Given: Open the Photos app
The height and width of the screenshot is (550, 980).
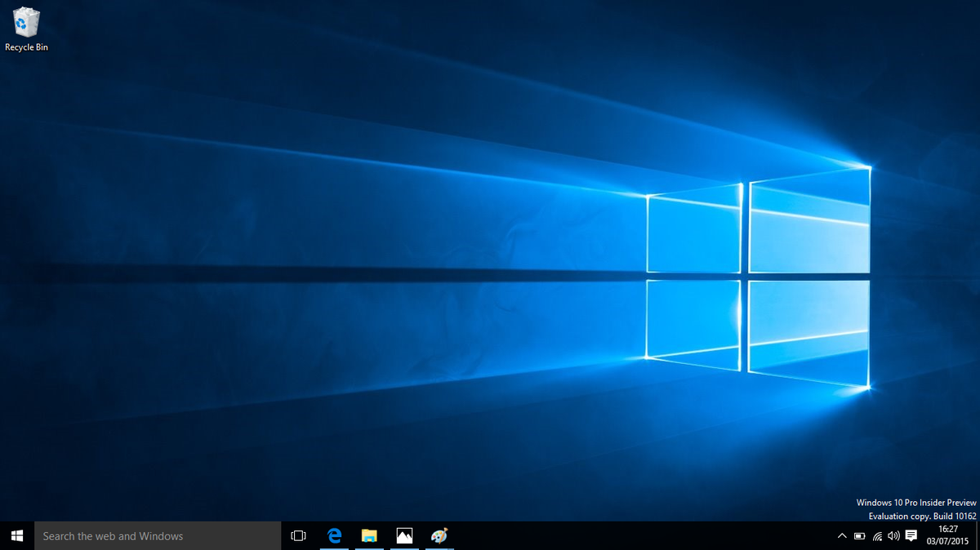Looking at the screenshot, I should coord(406,536).
